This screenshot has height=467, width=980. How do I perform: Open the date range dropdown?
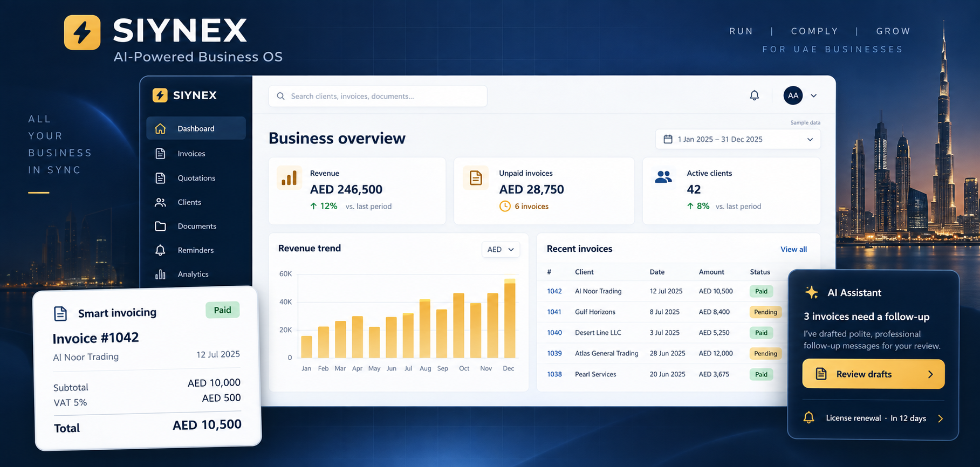[738, 139]
